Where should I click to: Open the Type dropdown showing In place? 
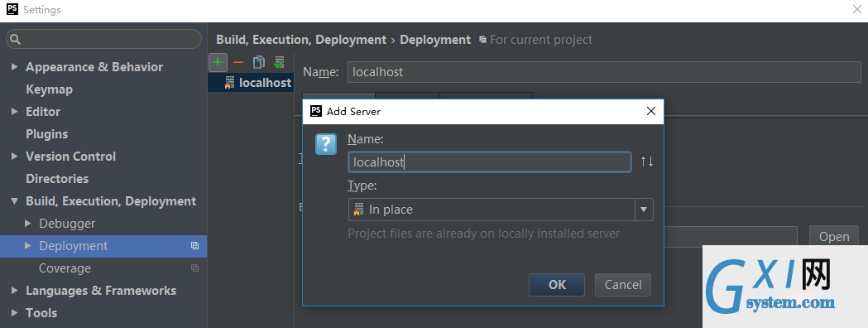click(x=501, y=210)
